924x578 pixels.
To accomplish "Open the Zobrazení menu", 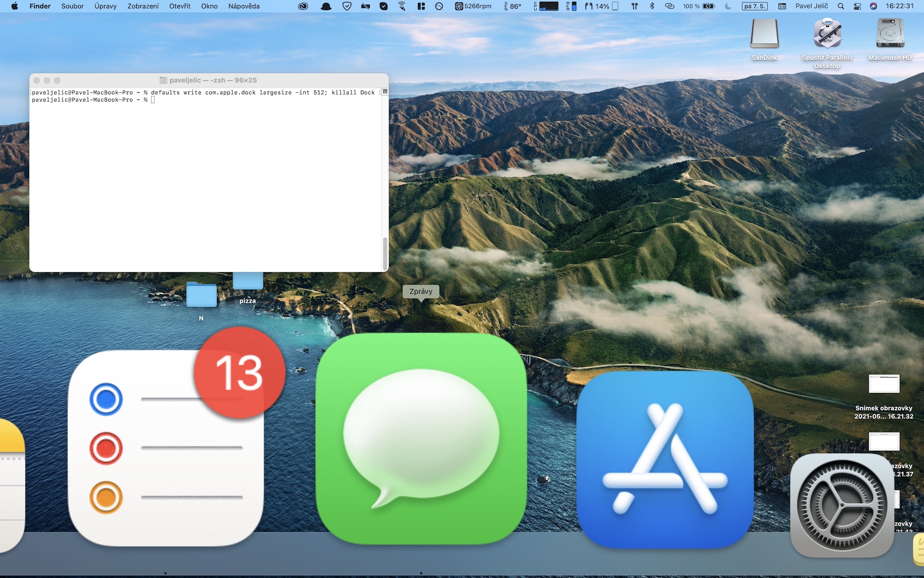I will pos(143,6).
